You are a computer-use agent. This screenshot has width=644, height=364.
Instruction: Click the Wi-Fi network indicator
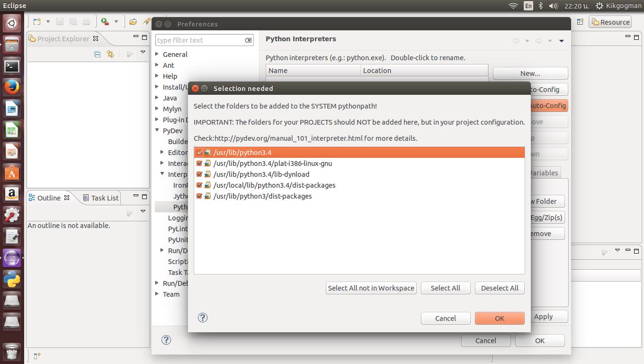[513, 6]
